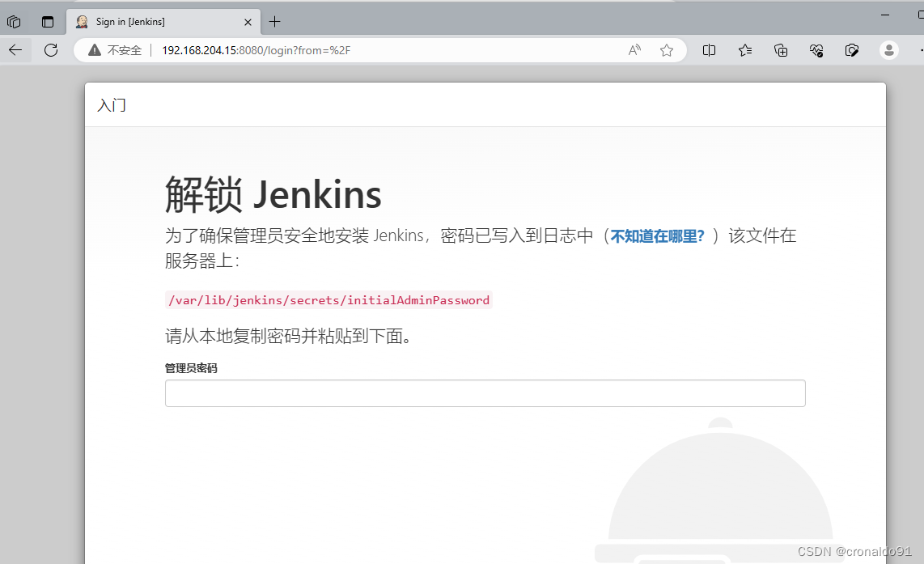Click the 解锁 Jenkins heading
This screenshot has width=924, height=564.
tap(273, 194)
